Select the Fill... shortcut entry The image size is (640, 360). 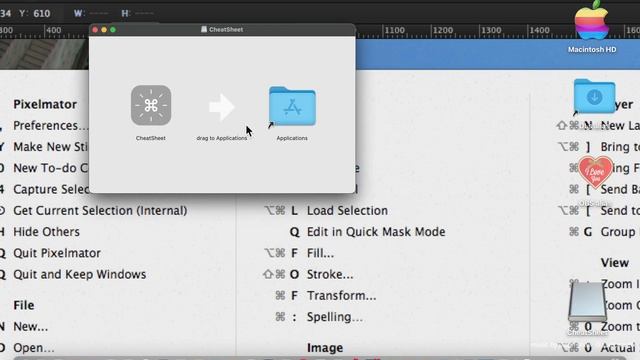pyautogui.click(x=320, y=253)
